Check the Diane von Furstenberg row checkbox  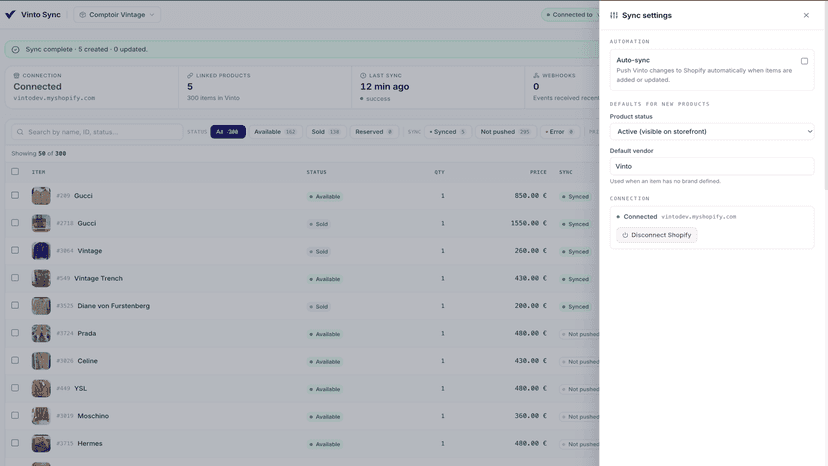pos(15,305)
